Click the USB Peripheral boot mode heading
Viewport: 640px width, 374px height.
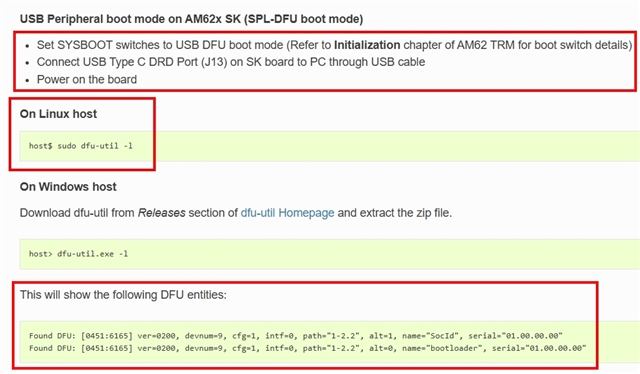click(x=191, y=19)
